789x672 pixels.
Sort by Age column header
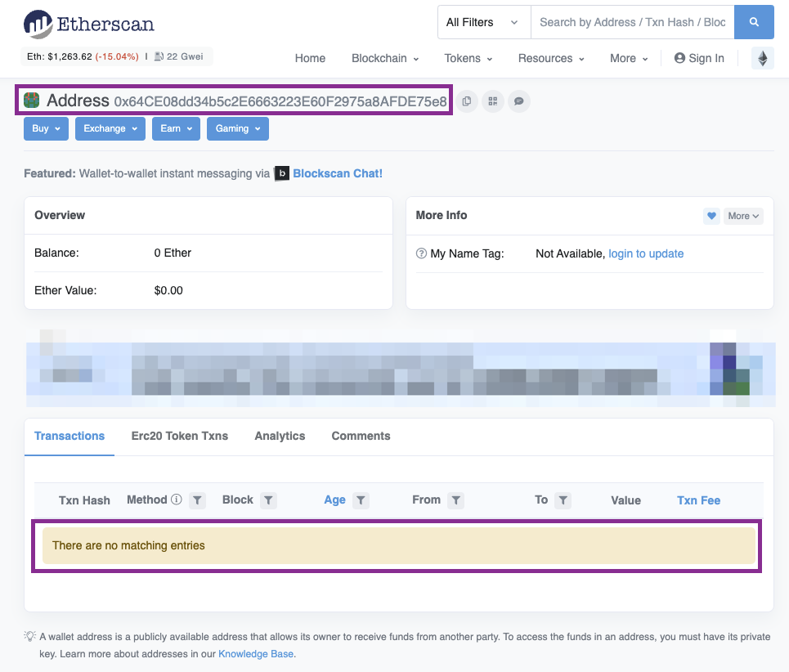[334, 500]
